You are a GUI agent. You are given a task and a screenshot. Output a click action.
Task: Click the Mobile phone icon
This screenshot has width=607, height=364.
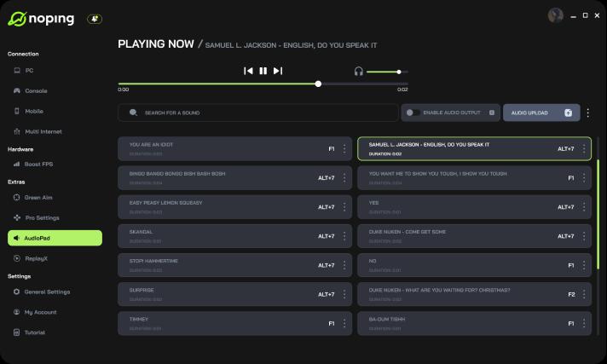click(x=17, y=111)
